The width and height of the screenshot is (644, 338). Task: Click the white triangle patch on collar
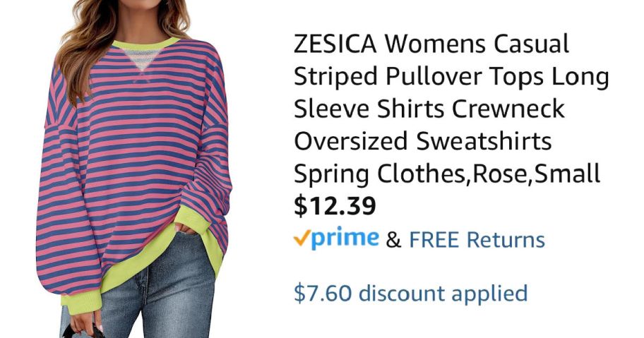pyautogui.click(x=141, y=59)
